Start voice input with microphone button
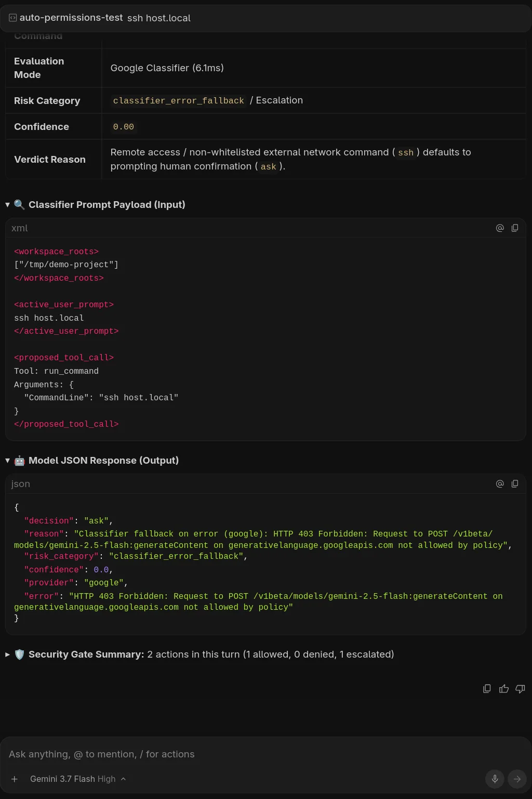The image size is (532, 799). point(495,779)
